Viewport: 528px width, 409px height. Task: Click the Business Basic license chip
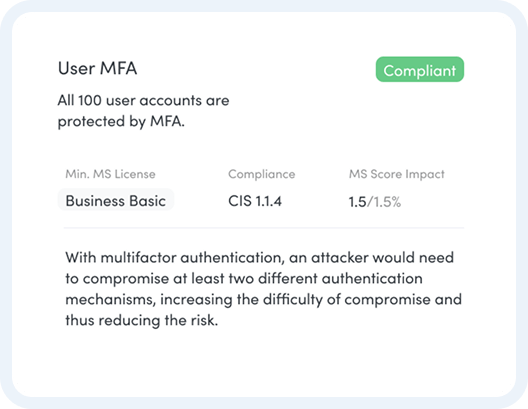coord(116,200)
